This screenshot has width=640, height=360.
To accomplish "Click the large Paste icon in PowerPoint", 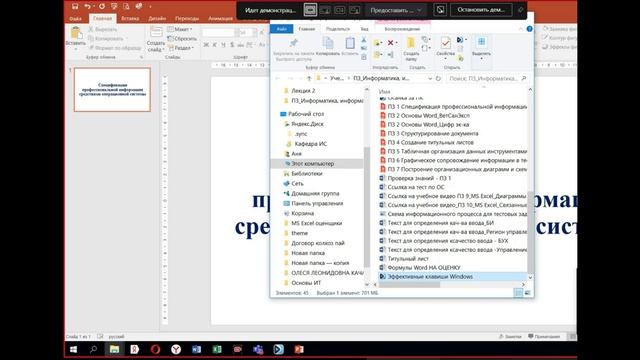I will point(76,33).
